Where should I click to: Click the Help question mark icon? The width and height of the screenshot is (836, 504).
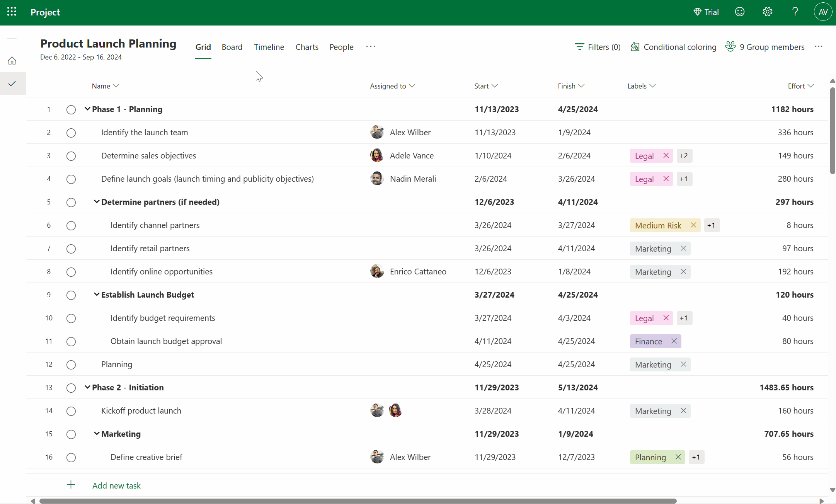point(795,12)
